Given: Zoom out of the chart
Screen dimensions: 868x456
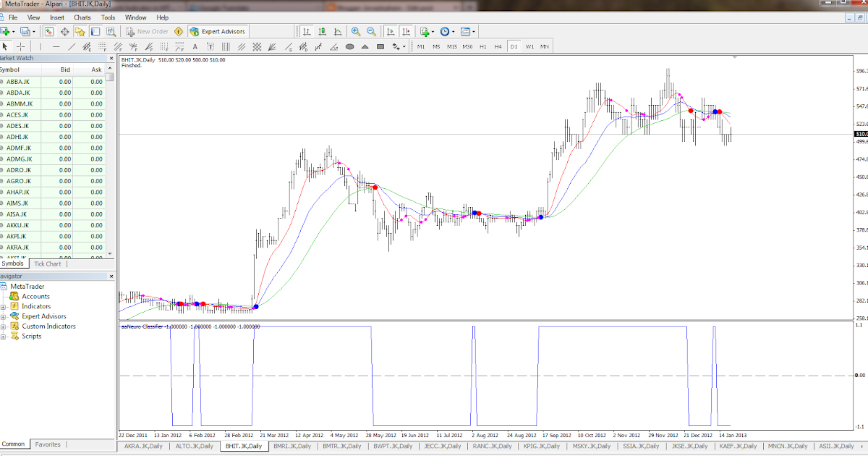Looking at the screenshot, I should (x=371, y=31).
